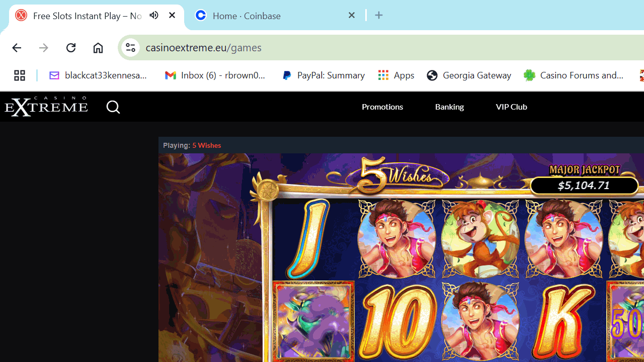Open the Gmail Inbox (6) bookmark
The height and width of the screenshot is (362, 644).
click(216, 75)
